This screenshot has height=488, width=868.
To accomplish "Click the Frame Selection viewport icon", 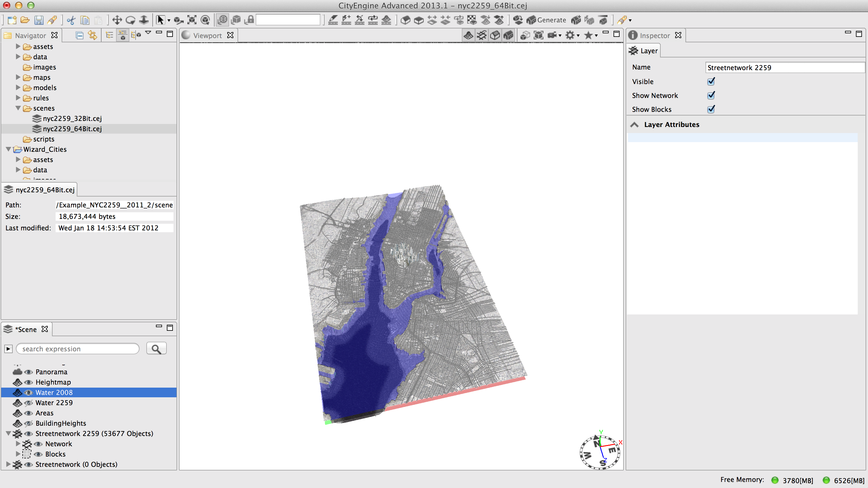I will click(538, 35).
